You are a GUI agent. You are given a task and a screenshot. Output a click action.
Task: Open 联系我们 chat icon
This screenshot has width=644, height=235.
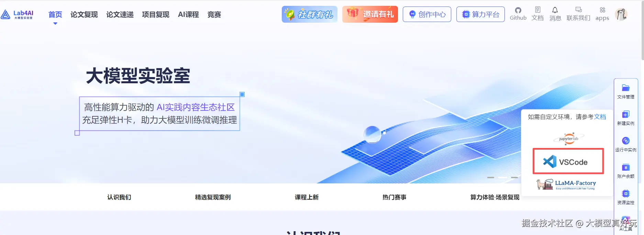(x=578, y=14)
